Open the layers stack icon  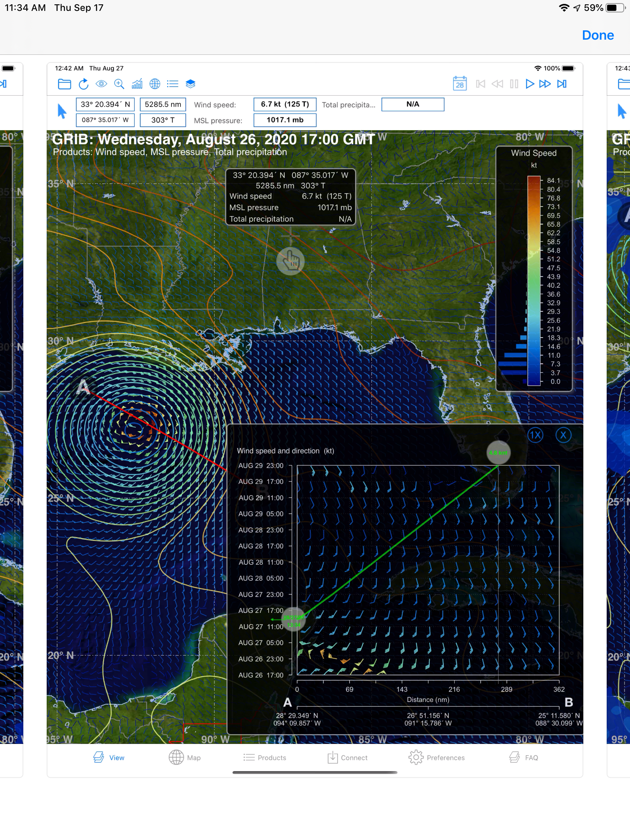(x=191, y=84)
